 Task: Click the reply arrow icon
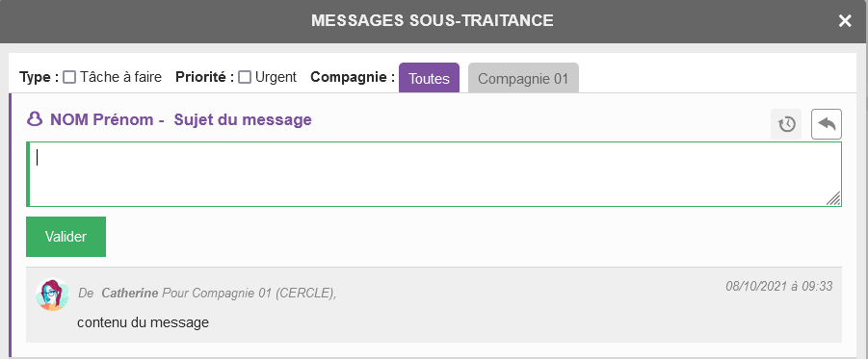pos(827,124)
